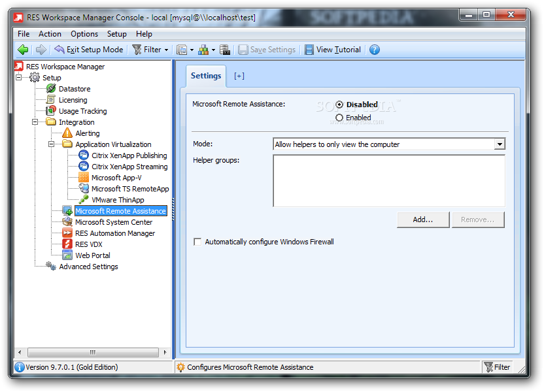Select Licensing label in the tree
Viewport: 544px width, 392px height.
[x=73, y=100]
